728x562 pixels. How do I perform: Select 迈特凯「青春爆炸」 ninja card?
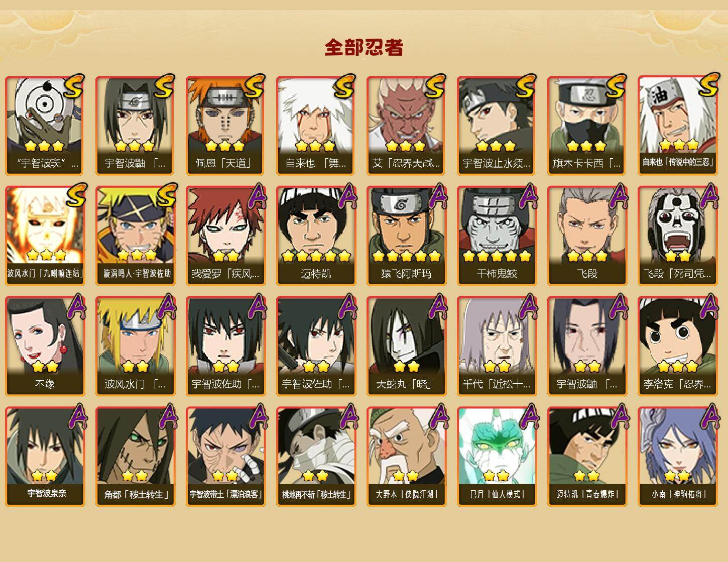tap(587, 457)
